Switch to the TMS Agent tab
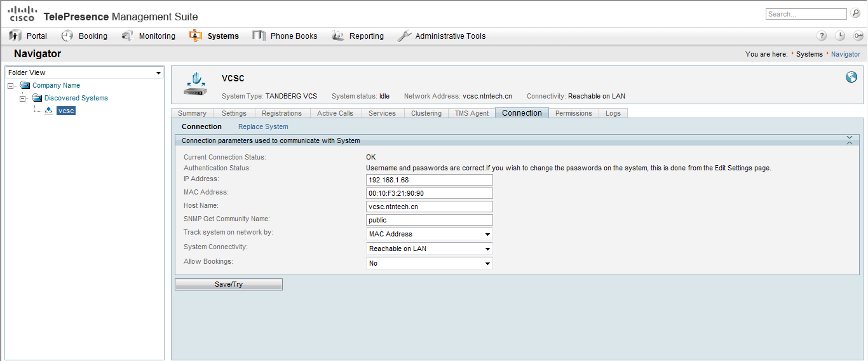Viewport: 868px width, 361px height. point(471,113)
